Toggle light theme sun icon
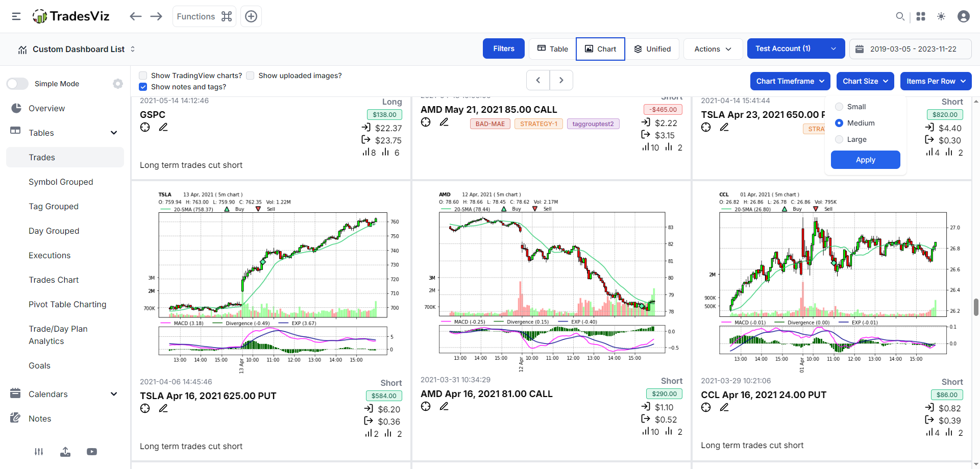The width and height of the screenshot is (980, 469). pyautogui.click(x=941, y=16)
